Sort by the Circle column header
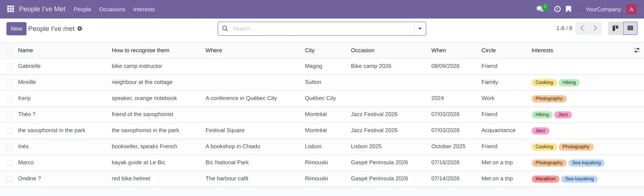 pos(488,50)
